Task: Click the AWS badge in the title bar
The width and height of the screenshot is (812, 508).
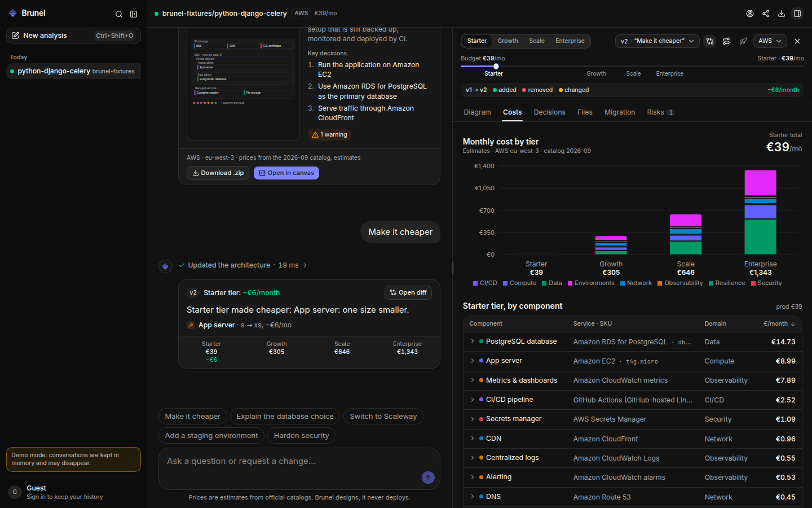Action: coord(301,13)
